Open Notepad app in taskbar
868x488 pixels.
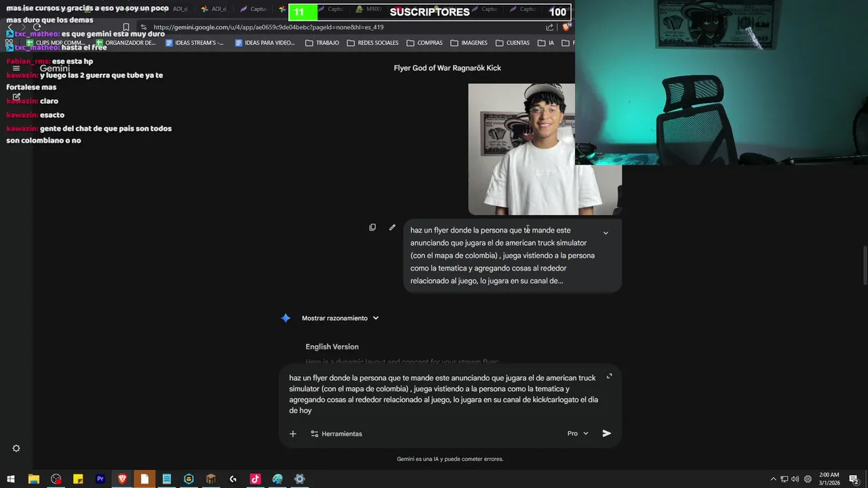pos(167,479)
